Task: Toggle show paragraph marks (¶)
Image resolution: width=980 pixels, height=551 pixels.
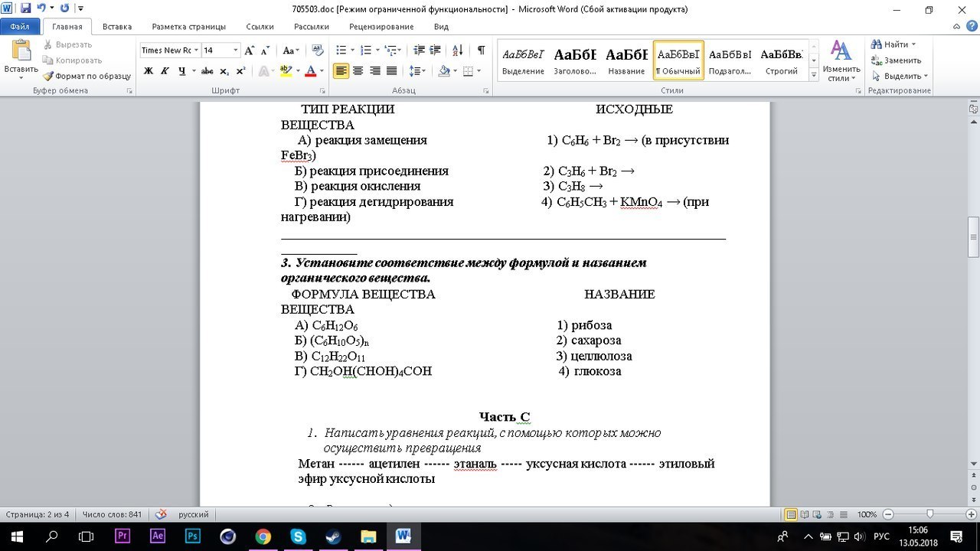Action: 481,51
